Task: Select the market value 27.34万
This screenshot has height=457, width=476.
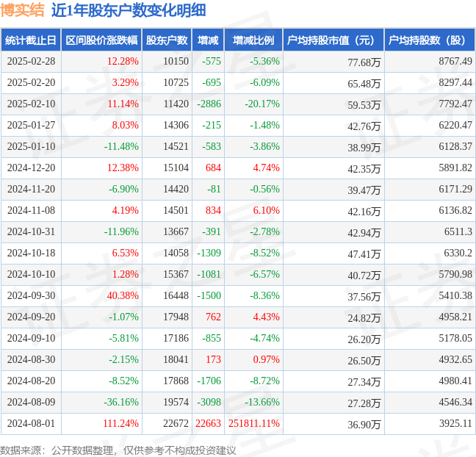Action: tap(364, 381)
